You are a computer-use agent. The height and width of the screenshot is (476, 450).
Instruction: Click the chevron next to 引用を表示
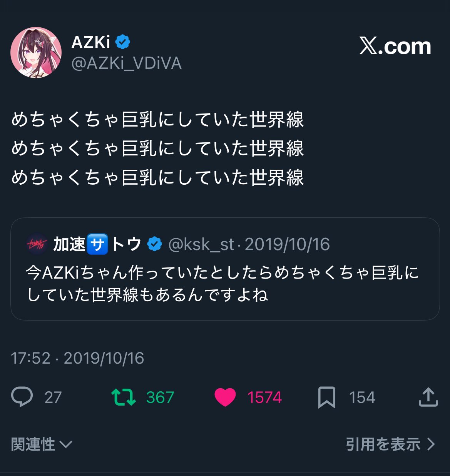[x=431, y=444]
